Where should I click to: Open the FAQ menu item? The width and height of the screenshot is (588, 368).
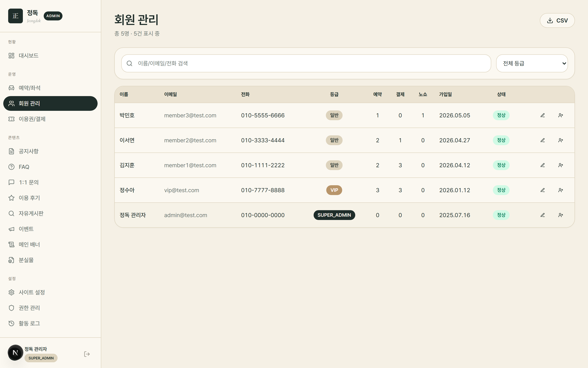coord(50,167)
